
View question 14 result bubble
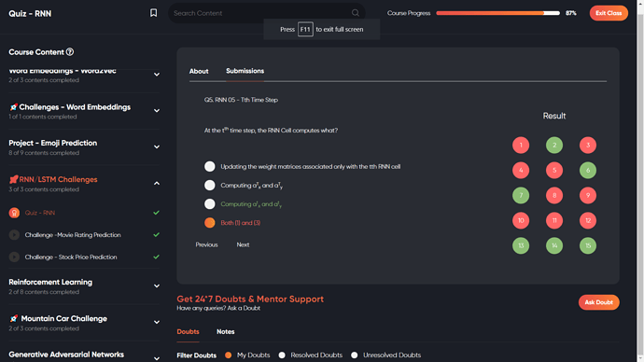tap(554, 246)
